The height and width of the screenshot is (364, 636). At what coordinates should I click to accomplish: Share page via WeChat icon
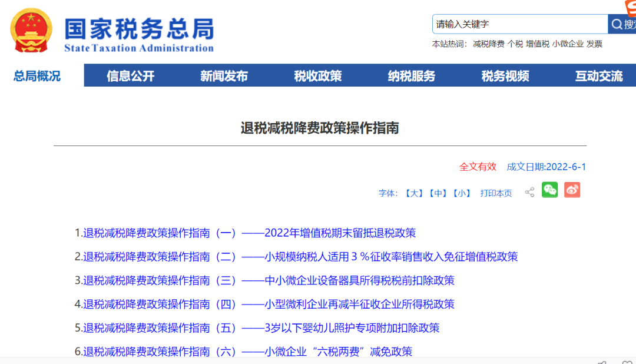pos(549,190)
